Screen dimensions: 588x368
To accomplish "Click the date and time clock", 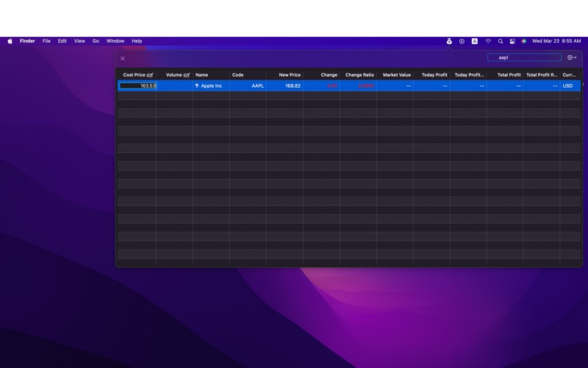I will [x=556, y=41].
